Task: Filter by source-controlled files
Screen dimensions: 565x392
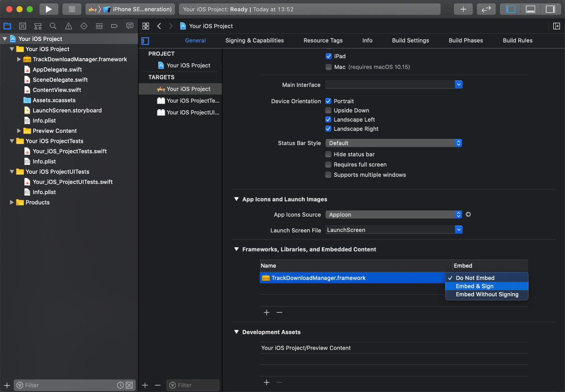Action: (129, 385)
